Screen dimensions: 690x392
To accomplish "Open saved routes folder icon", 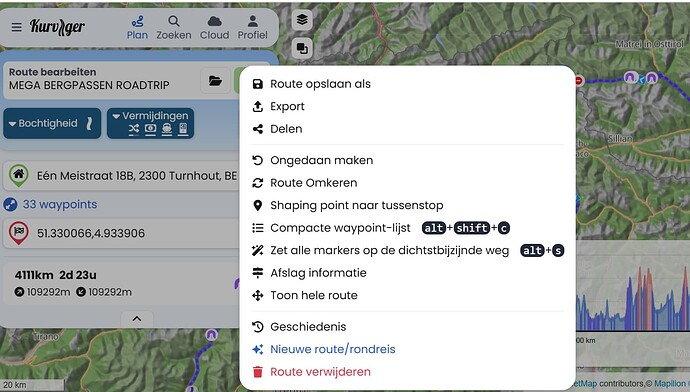I will [x=215, y=81].
